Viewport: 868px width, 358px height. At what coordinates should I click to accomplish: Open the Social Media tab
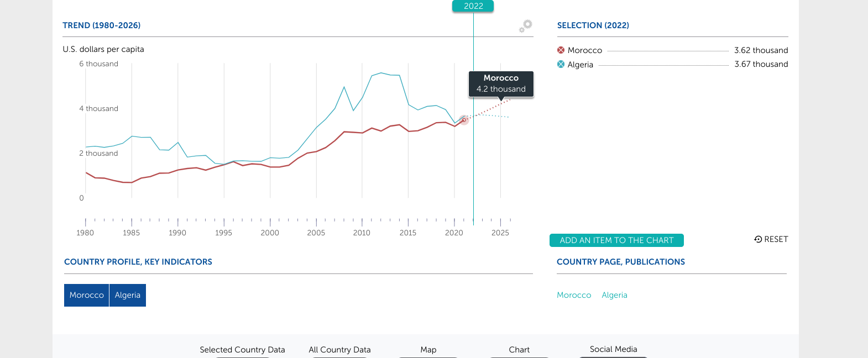[613, 349]
